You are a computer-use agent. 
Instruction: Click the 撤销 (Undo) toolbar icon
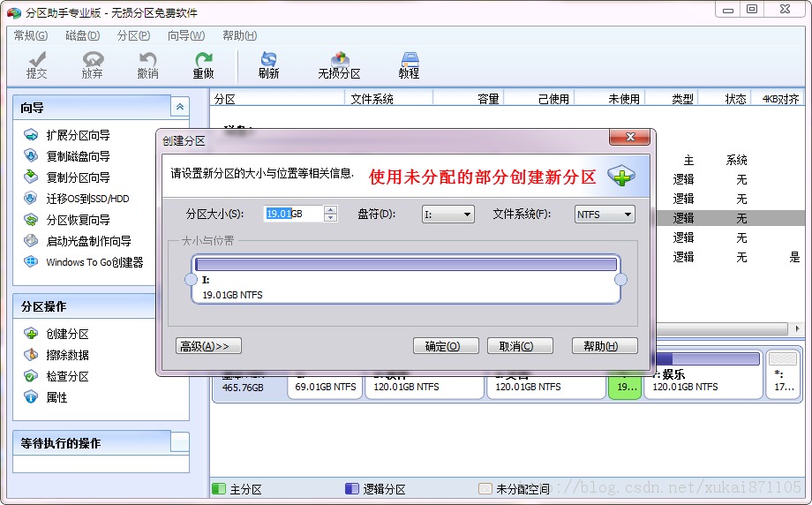(x=147, y=64)
